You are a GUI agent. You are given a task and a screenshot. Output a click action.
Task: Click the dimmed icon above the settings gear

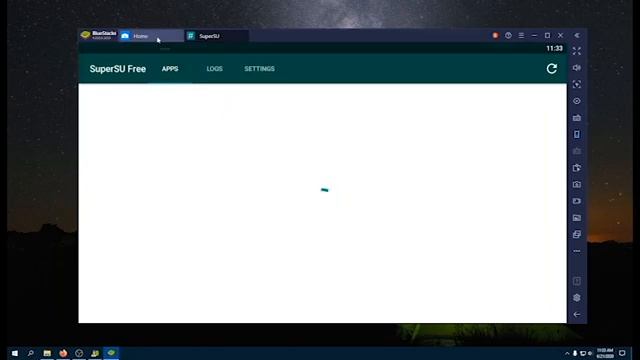(577, 281)
